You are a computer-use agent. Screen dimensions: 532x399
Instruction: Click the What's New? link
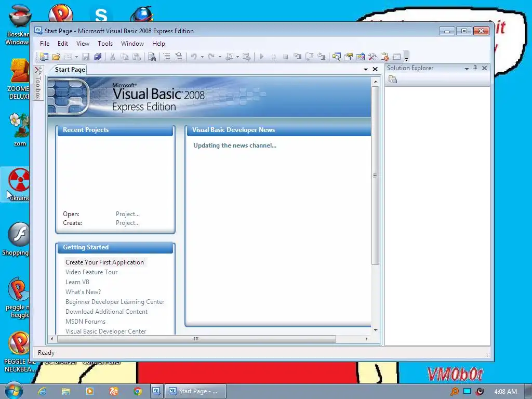click(x=83, y=292)
